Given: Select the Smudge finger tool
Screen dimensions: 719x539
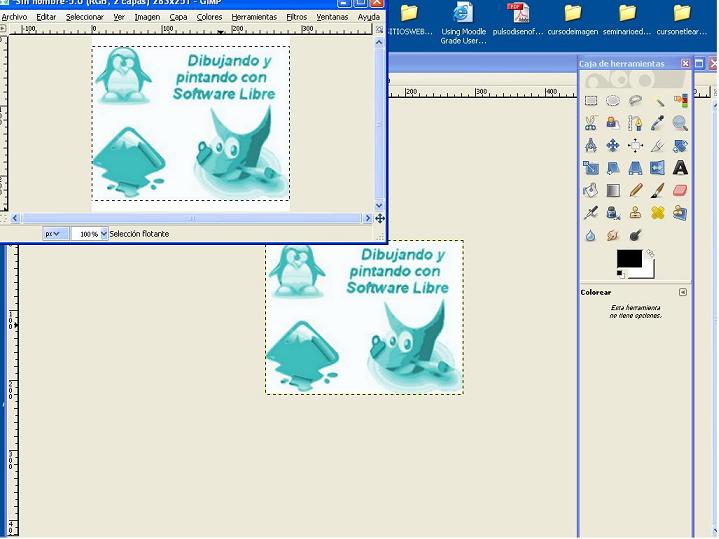Looking at the screenshot, I should [x=613, y=235].
